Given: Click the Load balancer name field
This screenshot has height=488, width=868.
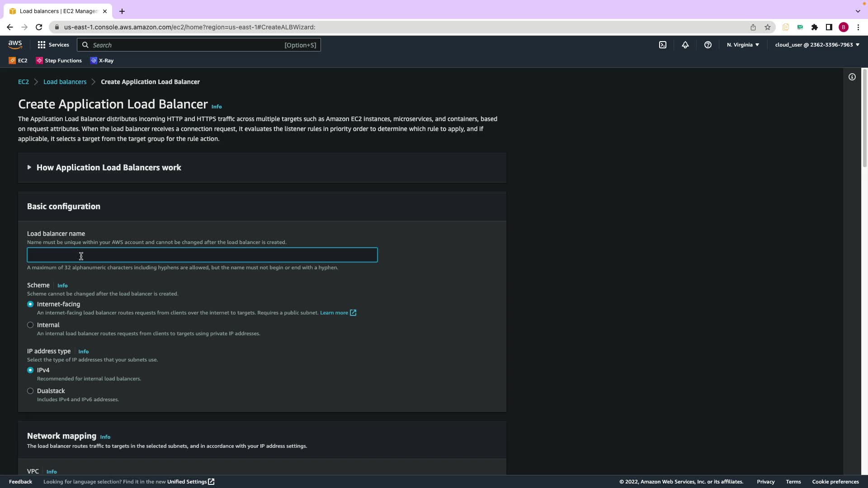Looking at the screenshot, I should tap(202, 255).
